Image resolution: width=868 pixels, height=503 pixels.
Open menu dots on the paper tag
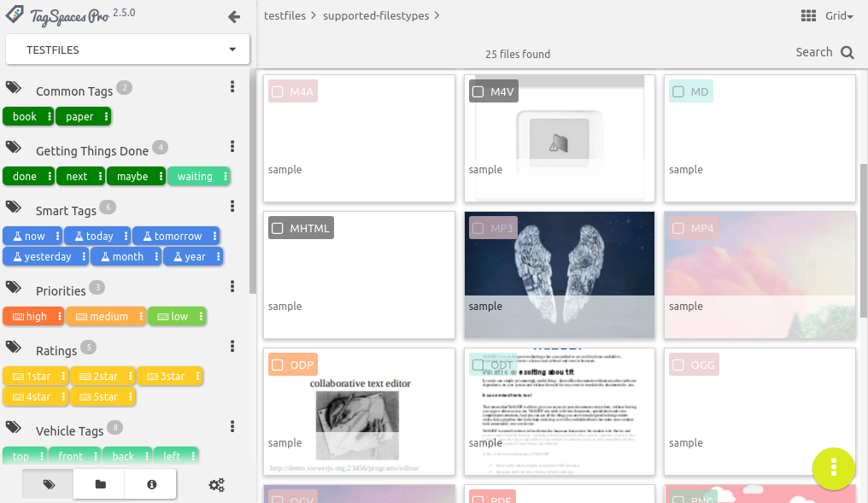pos(106,116)
